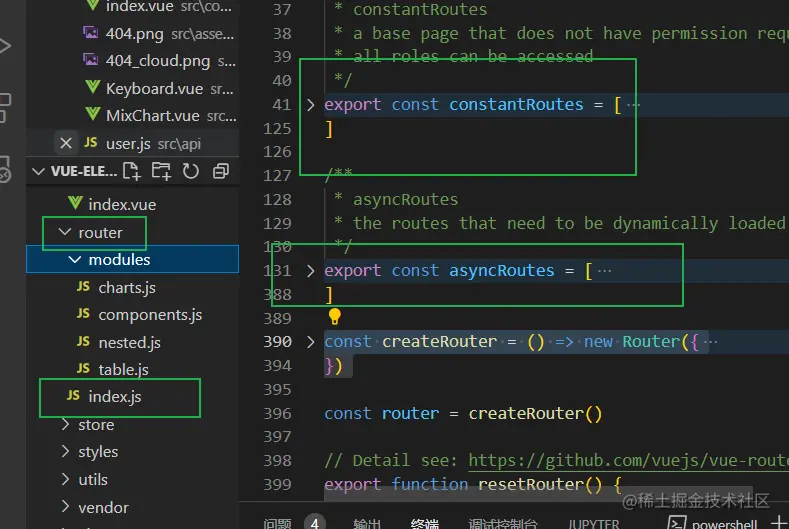This screenshot has width=789, height=529.
Task: Click the JS icon beside table.js
Action: point(84,368)
